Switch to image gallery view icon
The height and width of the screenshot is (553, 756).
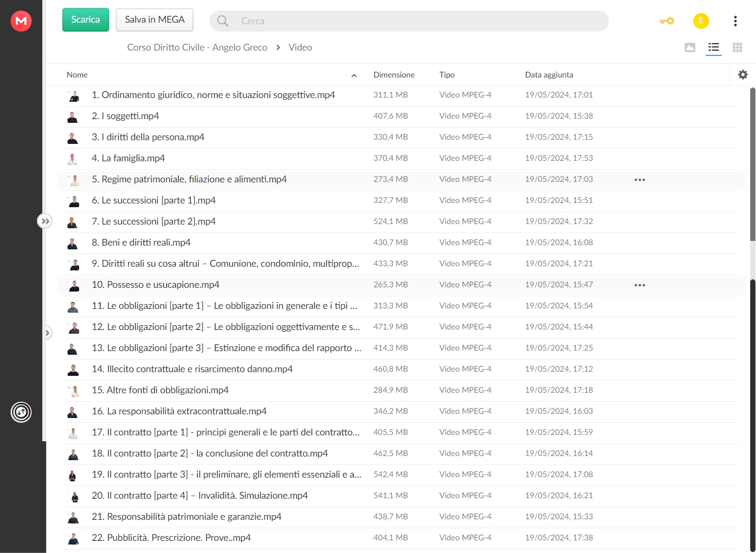click(x=690, y=47)
